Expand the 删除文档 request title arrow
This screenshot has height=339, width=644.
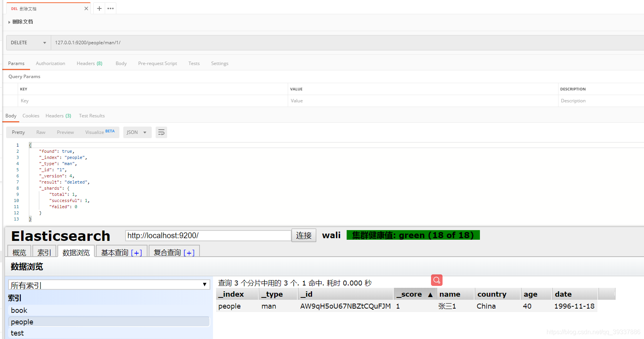9,22
